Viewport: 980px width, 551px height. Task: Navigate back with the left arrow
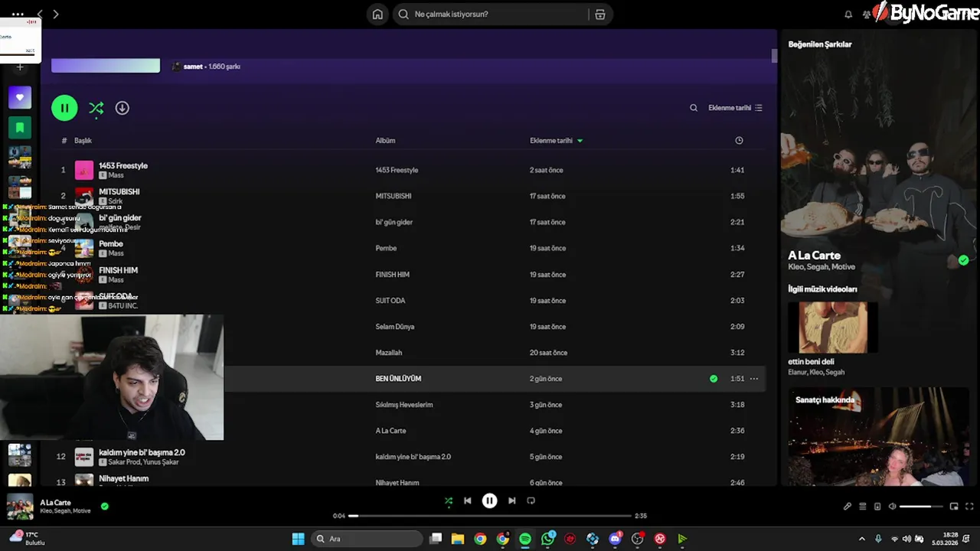[40, 14]
